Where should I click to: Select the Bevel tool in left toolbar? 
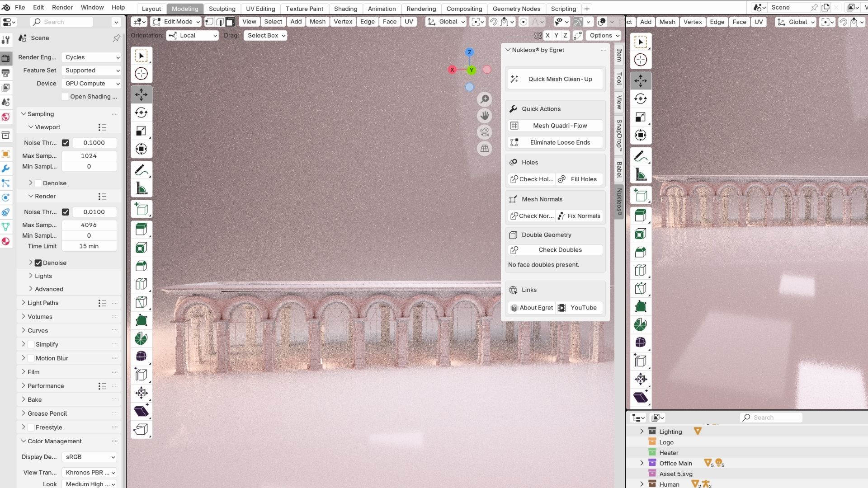click(141, 266)
